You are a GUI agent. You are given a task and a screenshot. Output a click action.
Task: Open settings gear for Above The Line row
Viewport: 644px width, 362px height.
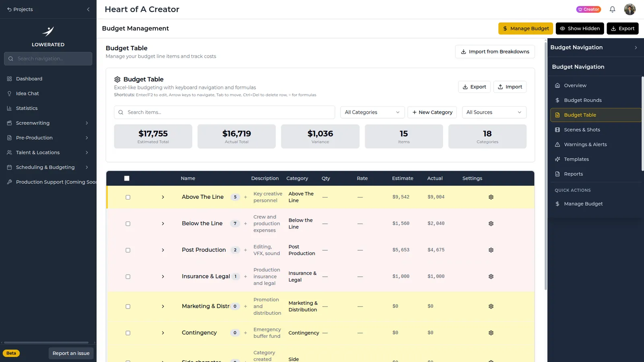pos(491,197)
